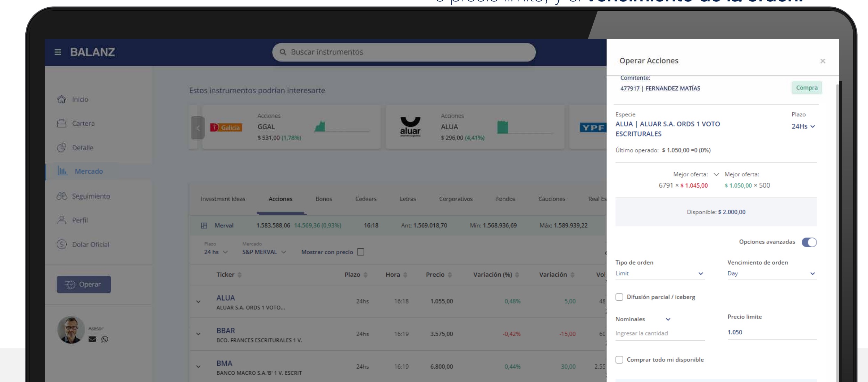Switch to the Cedears tab
The width and height of the screenshot is (868, 382).
tap(366, 199)
